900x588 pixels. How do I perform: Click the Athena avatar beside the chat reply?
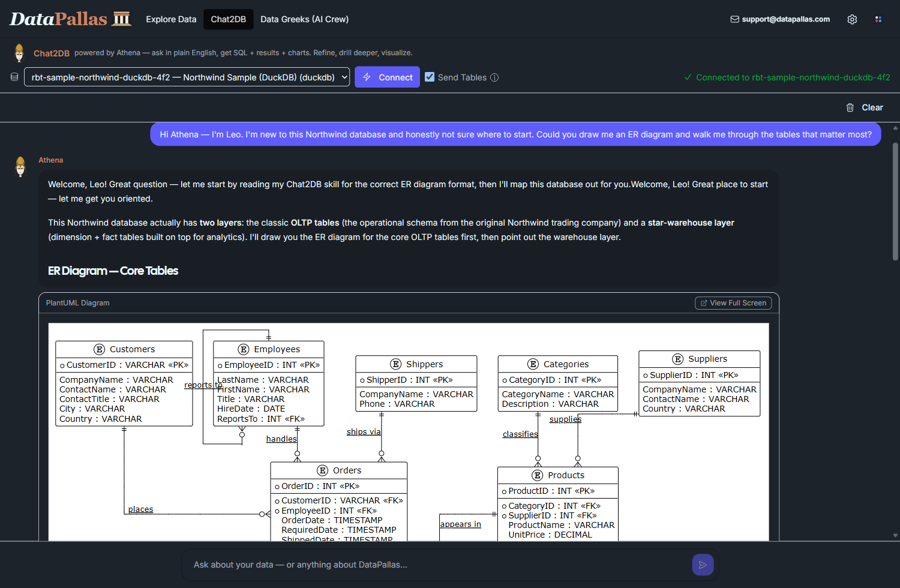(x=20, y=166)
